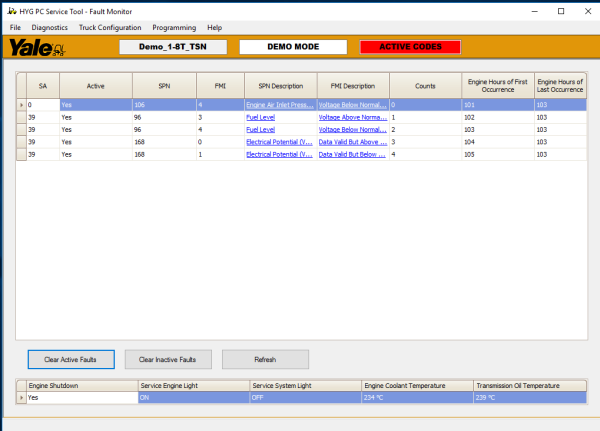The image size is (600, 431).
Task: Open Data Valid But Below link
Action: point(352,155)
